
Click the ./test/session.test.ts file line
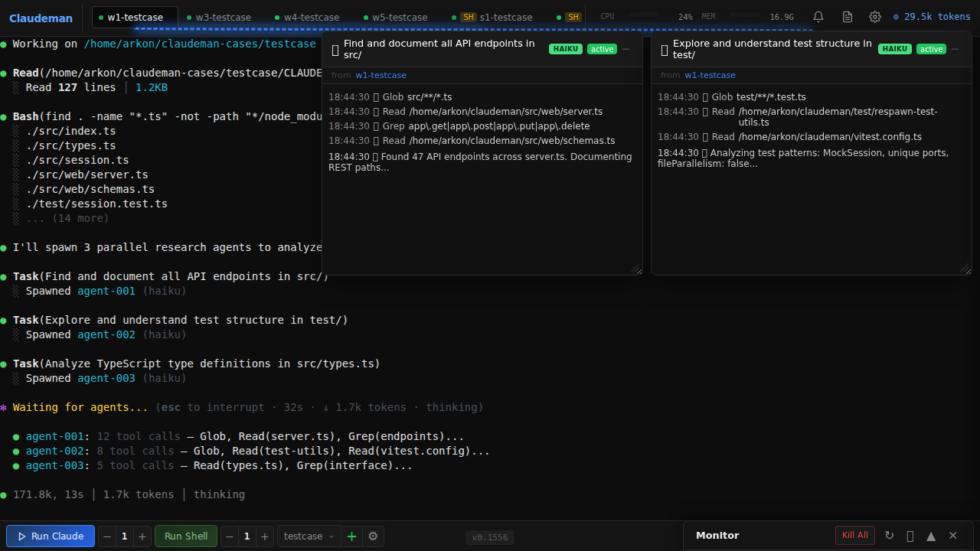click(x=96, y=204)
